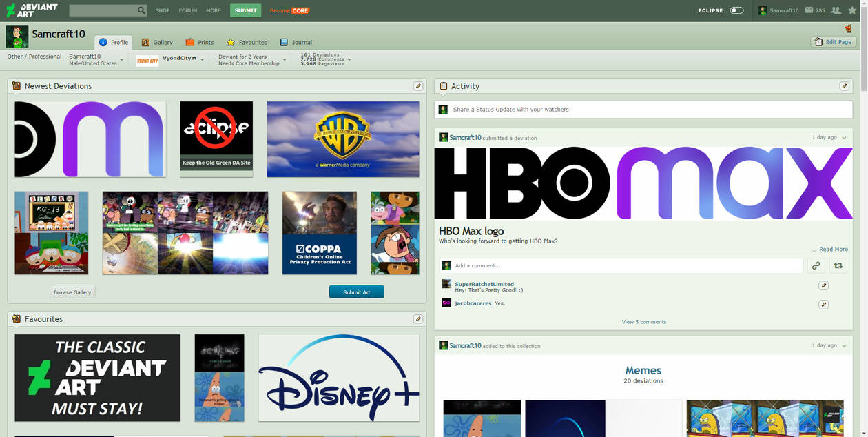
Task: Open the SHOP menu item
Action: click(x=163, y=10)
